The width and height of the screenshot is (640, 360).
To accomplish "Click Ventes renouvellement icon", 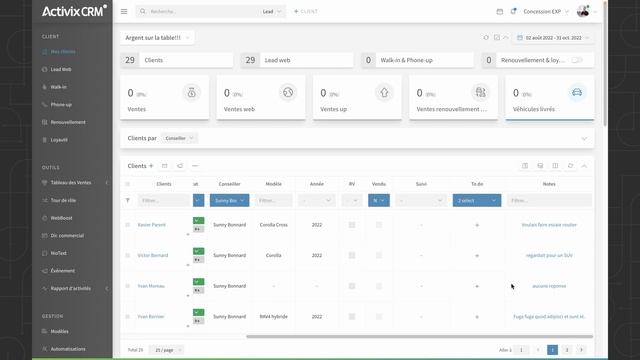I will point(481,93).
